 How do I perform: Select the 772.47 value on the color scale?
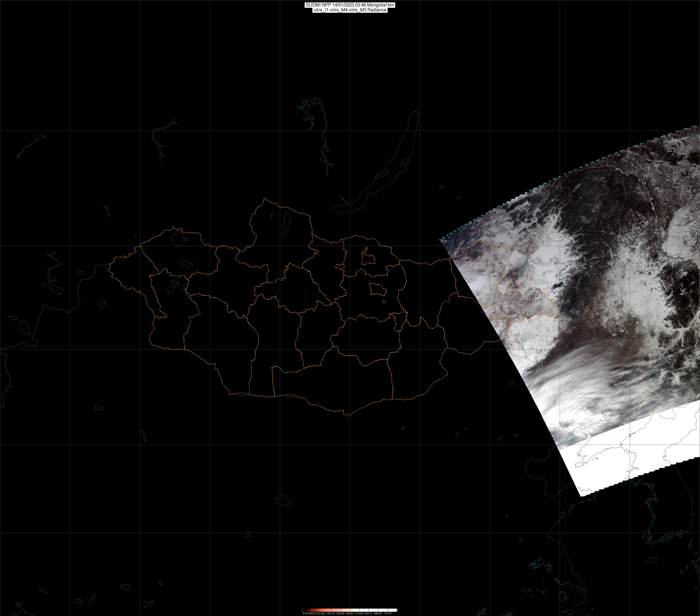(387, 613)
